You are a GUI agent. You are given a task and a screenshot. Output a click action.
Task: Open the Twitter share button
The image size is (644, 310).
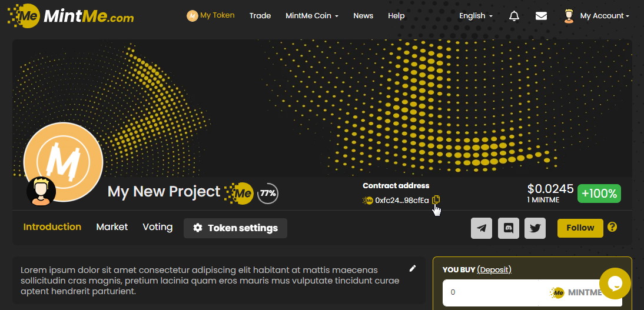pyautogui.click(x=535, y=228)
